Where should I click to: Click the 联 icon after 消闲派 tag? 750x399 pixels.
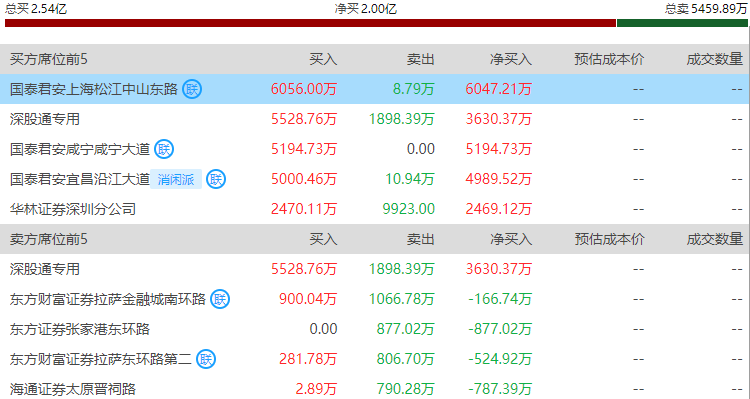click(216, 179)
